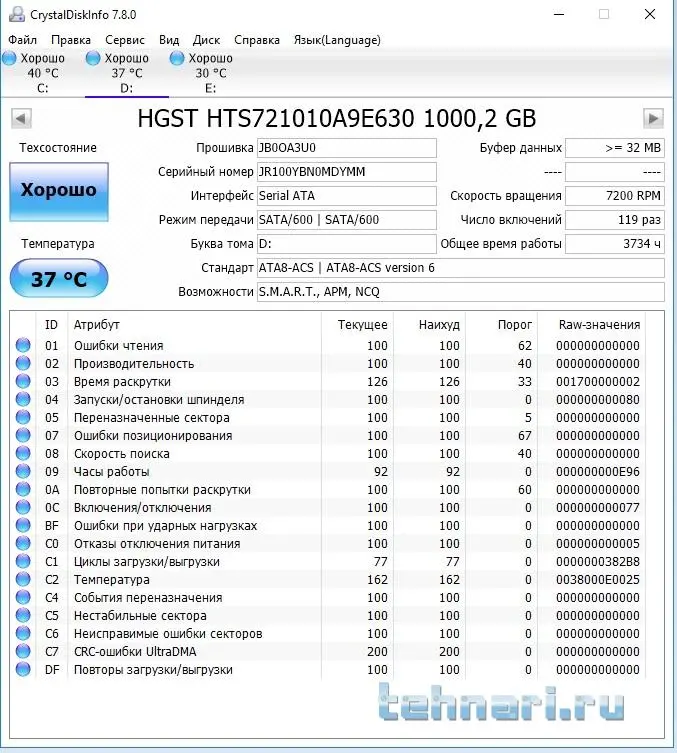Screen dimensions: 677x753
Task: Open the Диск menu
Action: coord(206,40)
